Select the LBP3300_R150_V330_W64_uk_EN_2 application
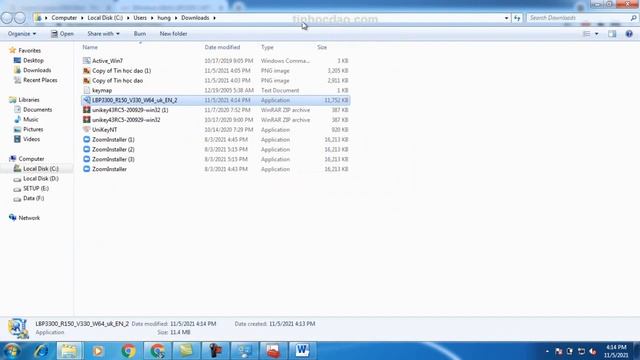640x360 pixels. click(x=135, y=100)
